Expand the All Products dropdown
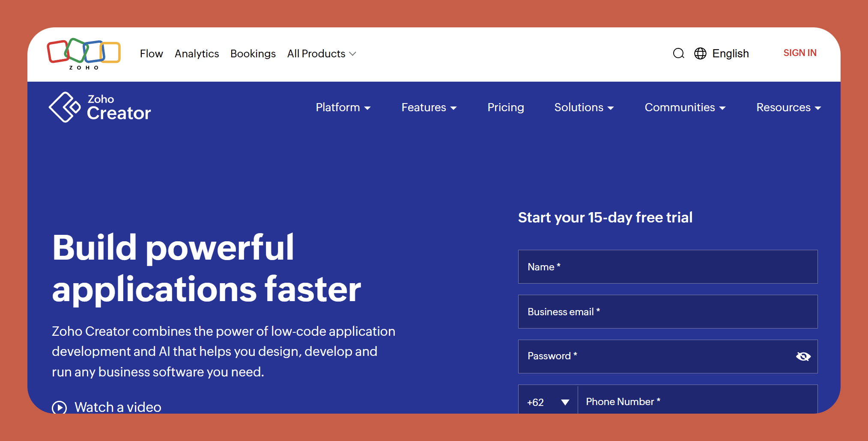The width and height of the screenshot is (868, 441). pos(321,53)
